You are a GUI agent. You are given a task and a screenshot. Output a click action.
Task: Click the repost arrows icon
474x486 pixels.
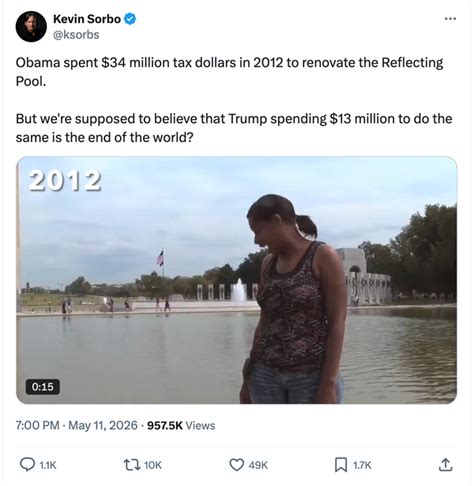(x=131, y=465)
